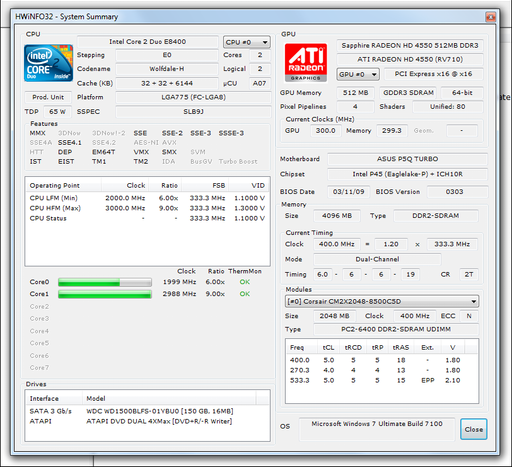Click the GPU clock 300.0 value
Image resolution: width=512 pixels, height=467 pixels.
326,131
